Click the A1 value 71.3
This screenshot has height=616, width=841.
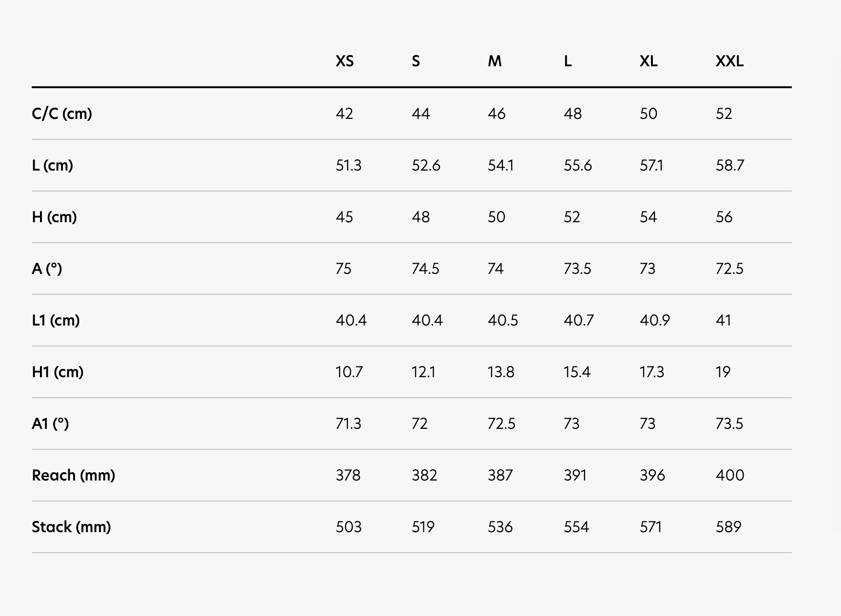(348, 423)
